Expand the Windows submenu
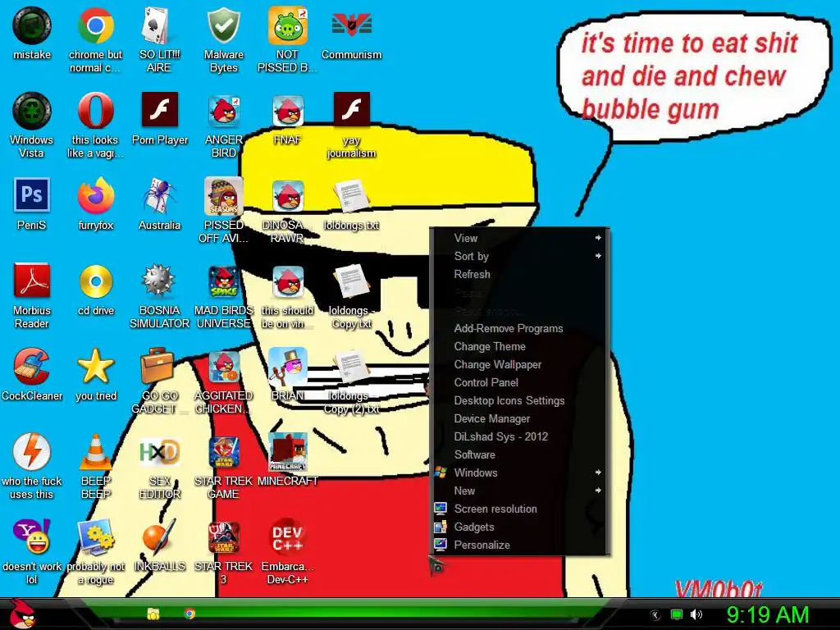Image resolution: width=840 pixels, height=630 pixels. point(519,473)
